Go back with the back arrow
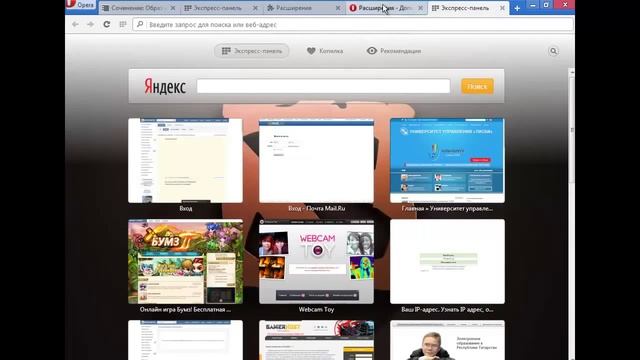 pyautogui.click(x=75, y=24)
